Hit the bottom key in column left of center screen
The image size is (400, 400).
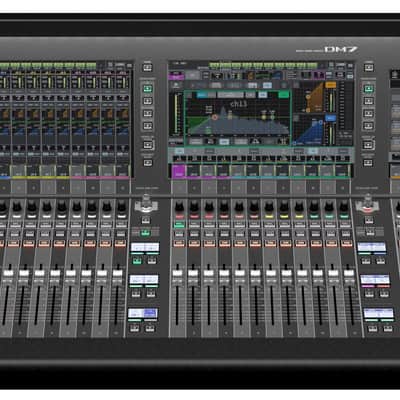click(148, 163)
